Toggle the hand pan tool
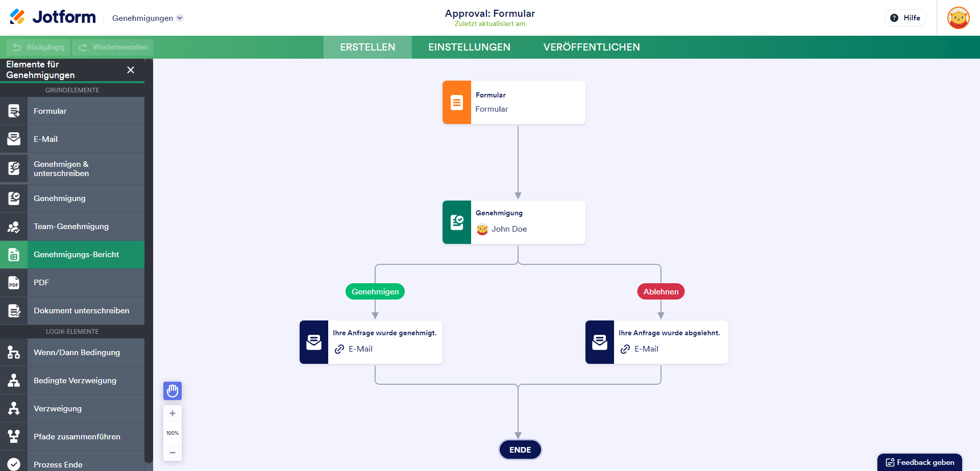 click(x=173, y=391)
